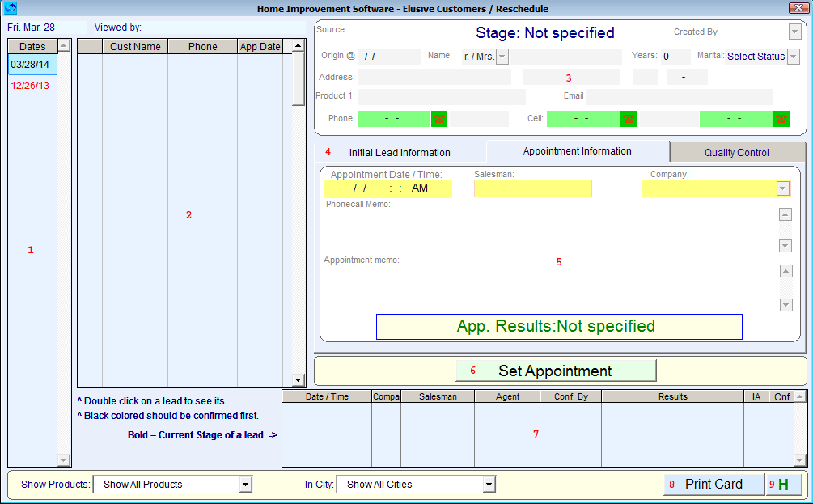Click Appointment memo scroll up arrow
Image resolution: width=813 pixels, height=504 pixels.
coord(786,271)
